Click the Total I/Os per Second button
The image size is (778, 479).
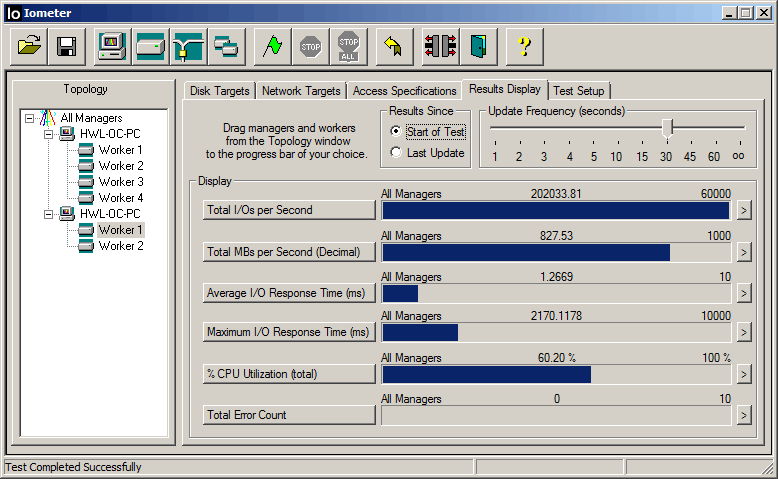289,210
